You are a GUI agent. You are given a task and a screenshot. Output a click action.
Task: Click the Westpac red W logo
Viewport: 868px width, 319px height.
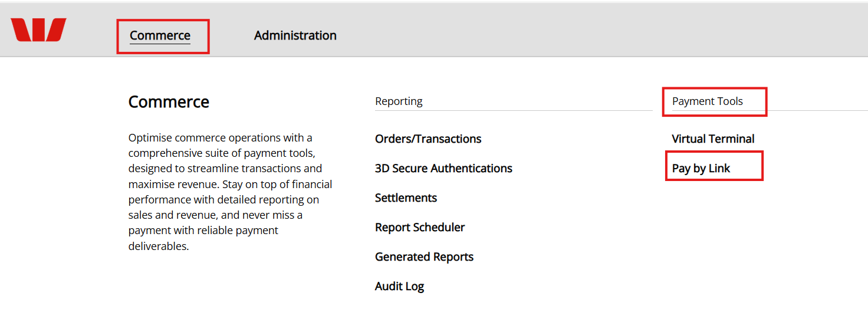(38, 29)
